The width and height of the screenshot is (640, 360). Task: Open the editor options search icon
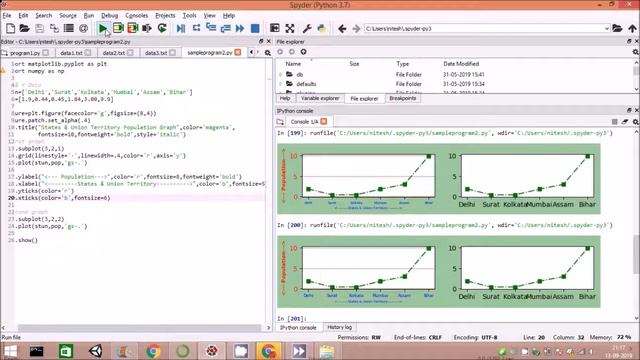pyautogui.click(x=267, y=53)
